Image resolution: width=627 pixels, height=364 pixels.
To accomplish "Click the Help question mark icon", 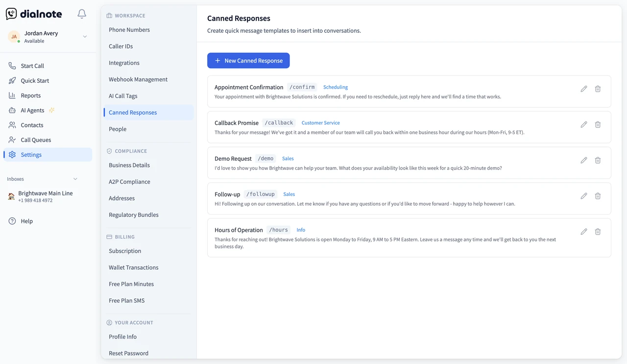I will (x=12, y=221).
